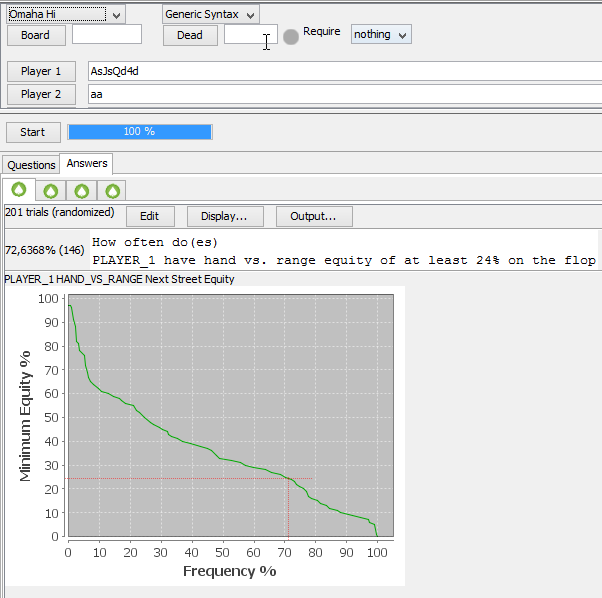Open the second green answer tab
The height and width of the screenshot is (598, 602).
click(x=50, y=190)
